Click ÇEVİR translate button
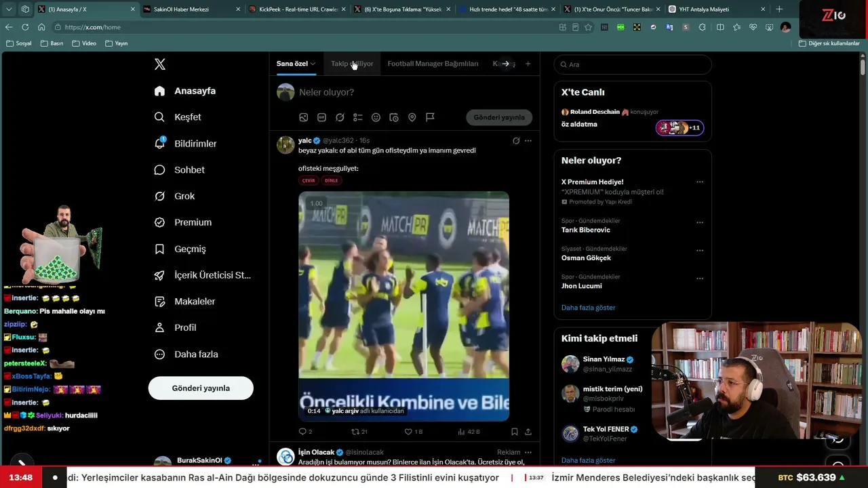Image resolution: width=868 pixels, height=488 pixels. click(x=309, y=180)
